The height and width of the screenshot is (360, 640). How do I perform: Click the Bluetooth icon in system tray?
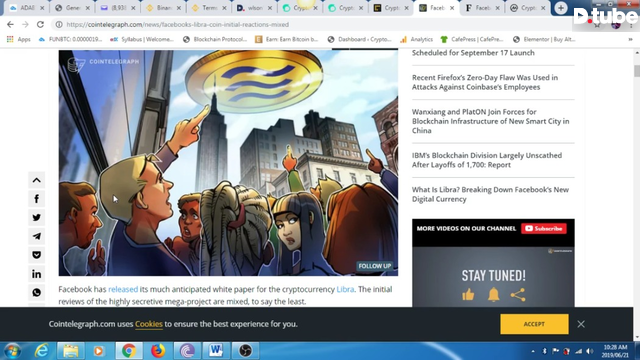(x=544, y=351)
